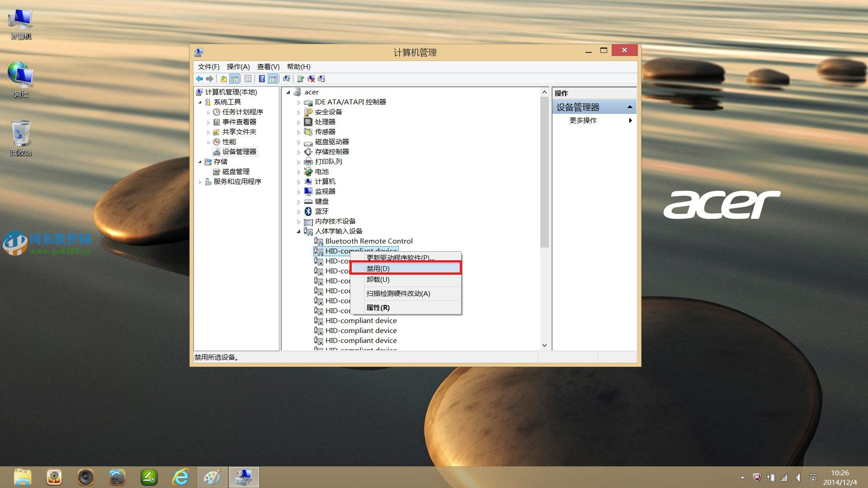
Task: Open 更多操作 in the actions pane
Action: click(583, 121)
